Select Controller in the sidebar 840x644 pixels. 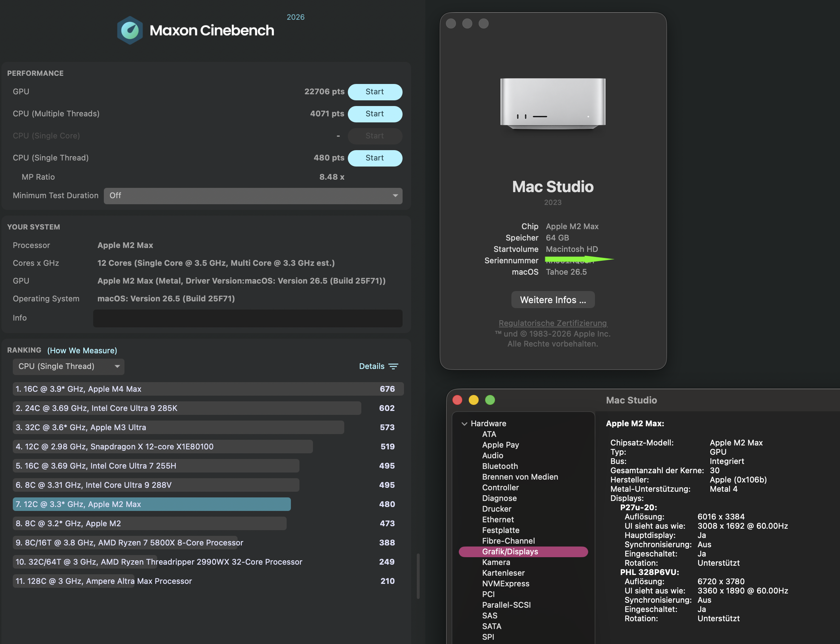[x=500, y=488]
